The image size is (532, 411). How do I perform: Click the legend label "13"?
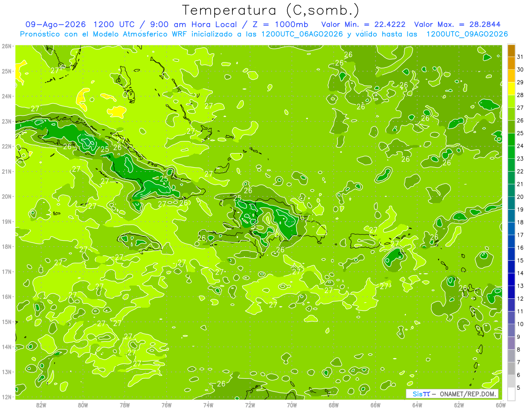[520, 286]
